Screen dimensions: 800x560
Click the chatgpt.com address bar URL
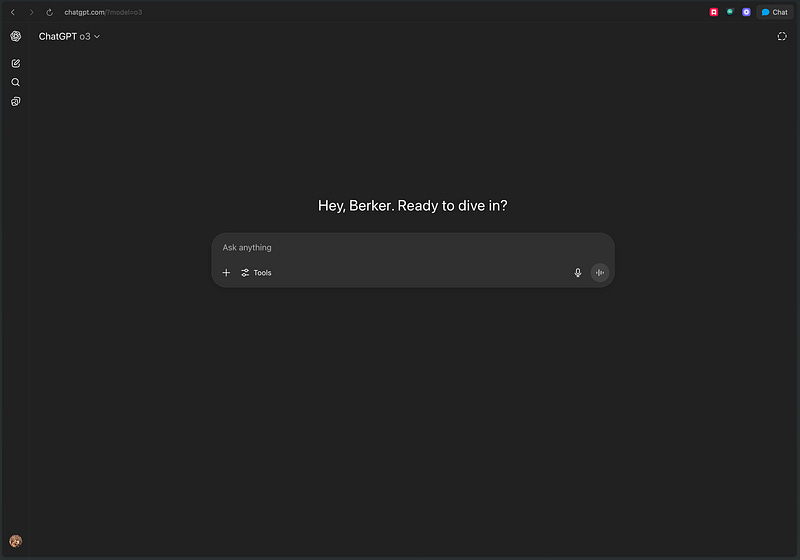click(x=103, y=12)
